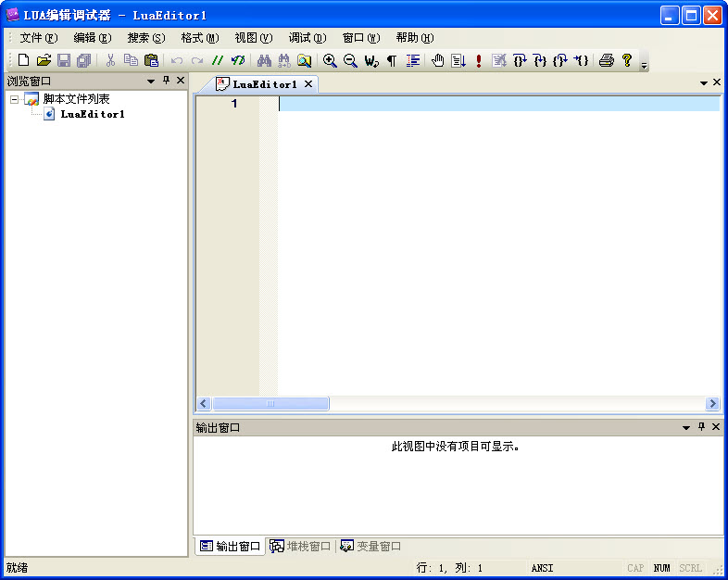
Task: Click the paste clipboard icon
Action: [151, 60]
